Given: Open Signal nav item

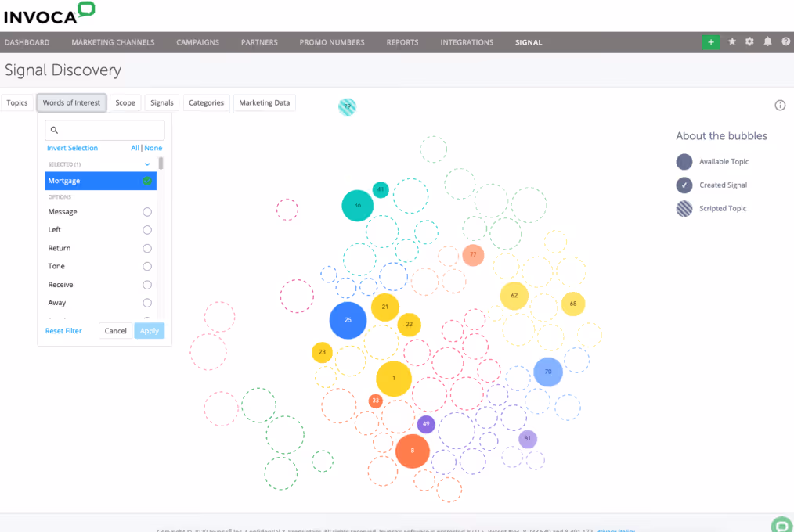Looking at the screenshot, I should [x=528, y=42].
